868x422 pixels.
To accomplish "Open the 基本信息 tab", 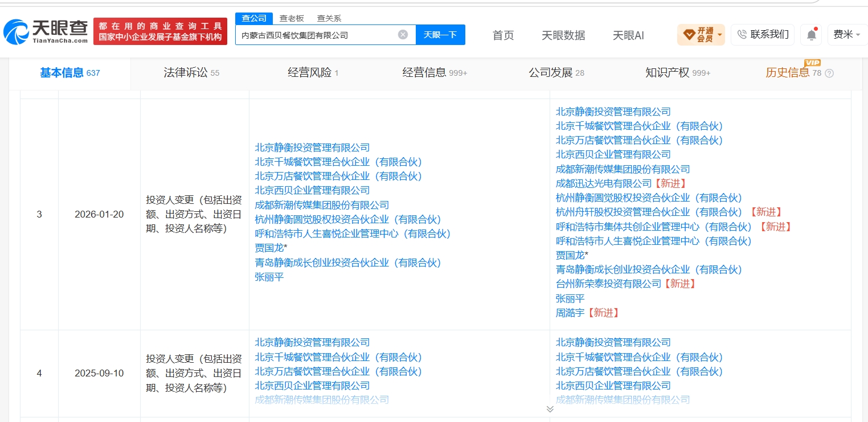I will [69, 73].
